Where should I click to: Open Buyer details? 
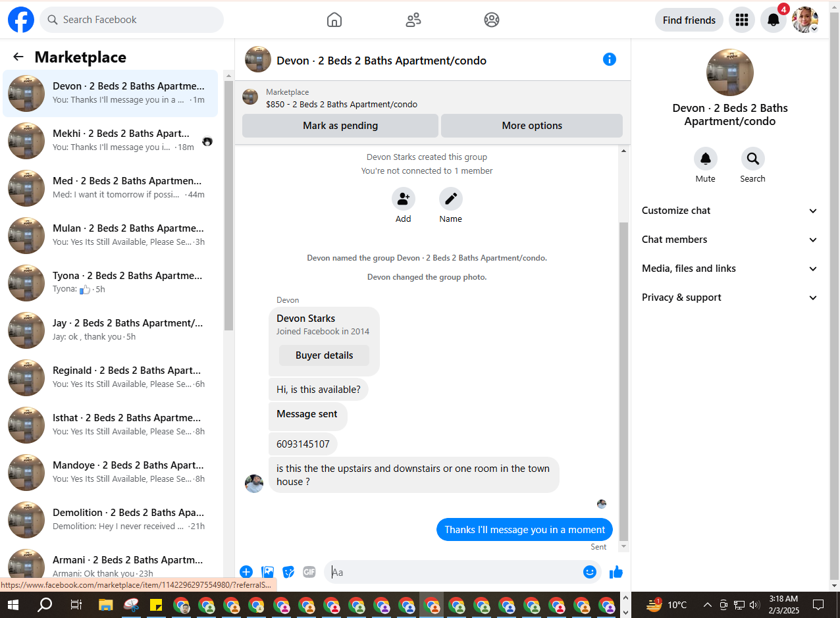[x=325, y=355]
